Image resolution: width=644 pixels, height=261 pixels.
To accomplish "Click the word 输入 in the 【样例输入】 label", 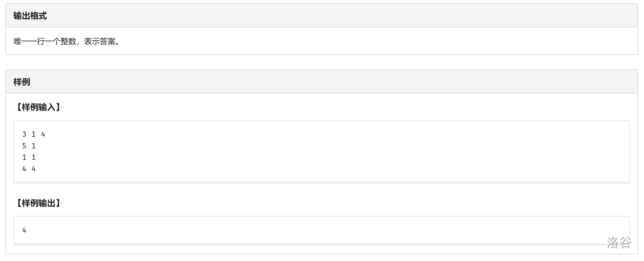I will (x=47, y=107).
